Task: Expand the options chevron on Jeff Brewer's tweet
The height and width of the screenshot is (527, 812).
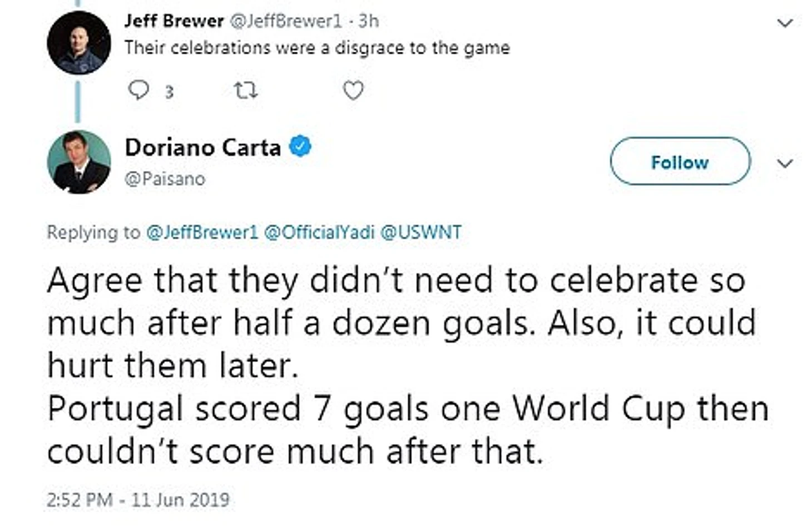Action: (x=784, y=23)
